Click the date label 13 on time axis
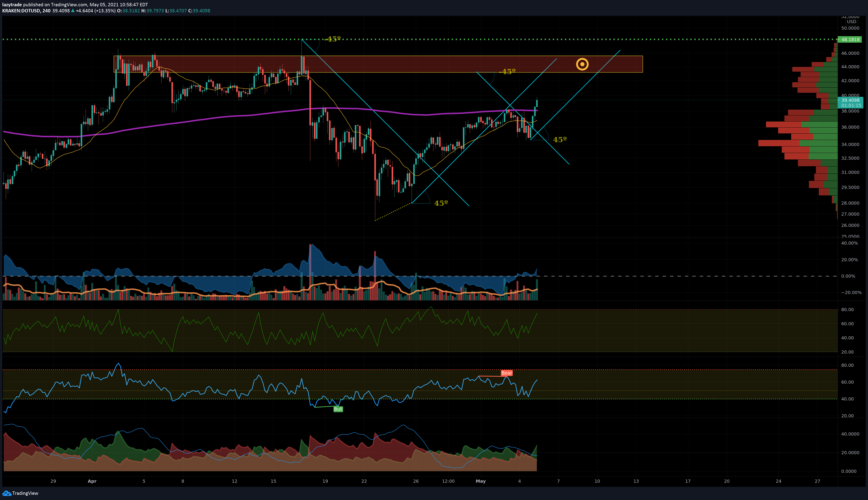Image resolution: width=868 pixels, height=500 pixels. pyautogui.click(x=636, y=481)
